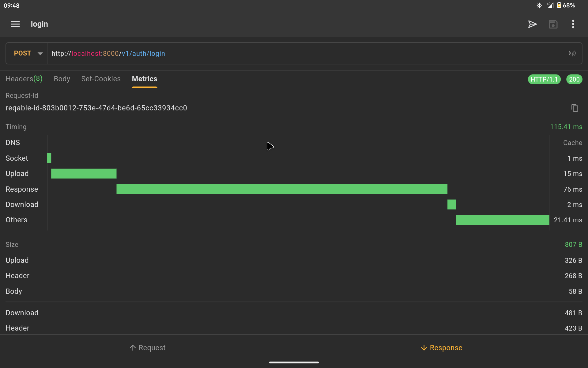588x368 pixels.
Task: Click the save floppy disk icon
Action: (553, 24)
